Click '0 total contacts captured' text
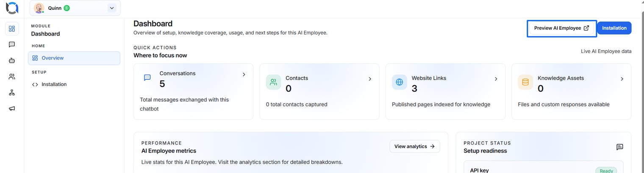 (x=297, y=104)
